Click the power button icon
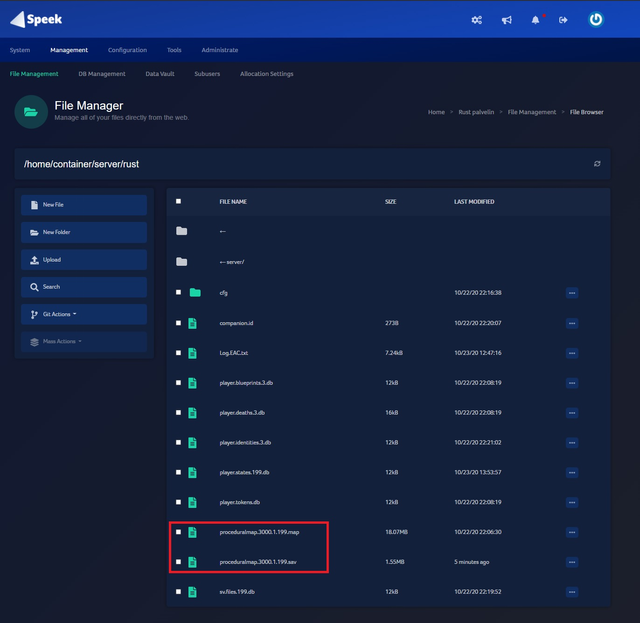This screenshot has height=623, width=640. tap(596, 19)
